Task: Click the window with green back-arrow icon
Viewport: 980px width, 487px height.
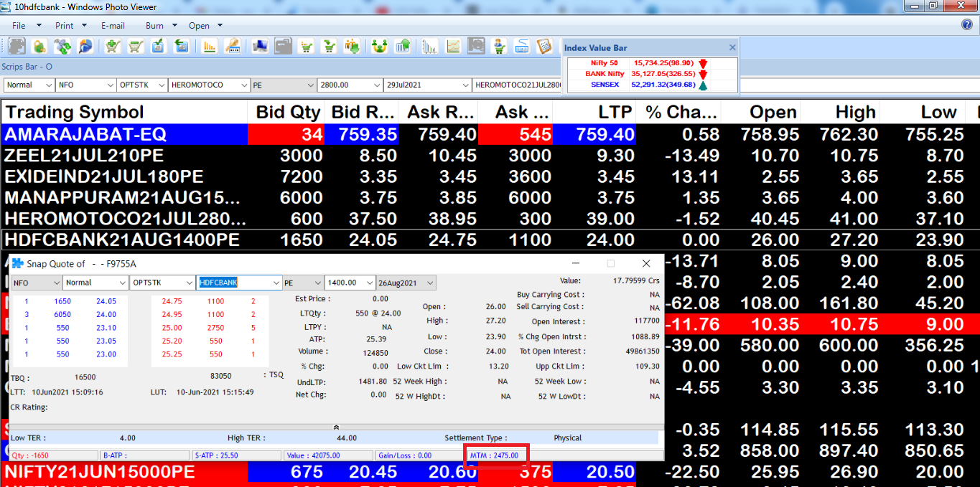Action: pos(182,46)
